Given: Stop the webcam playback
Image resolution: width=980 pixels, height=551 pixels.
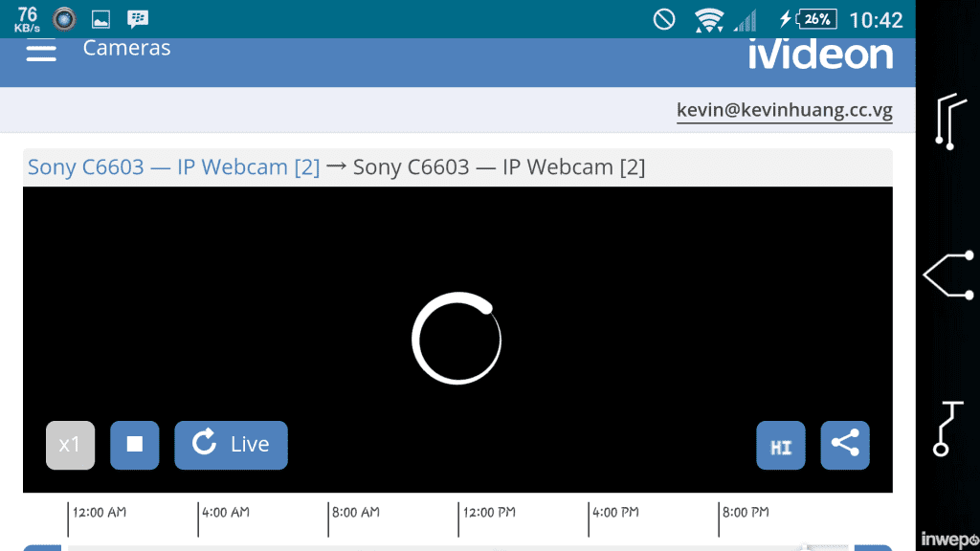Looking at the screenshot, I should point(134,445).
